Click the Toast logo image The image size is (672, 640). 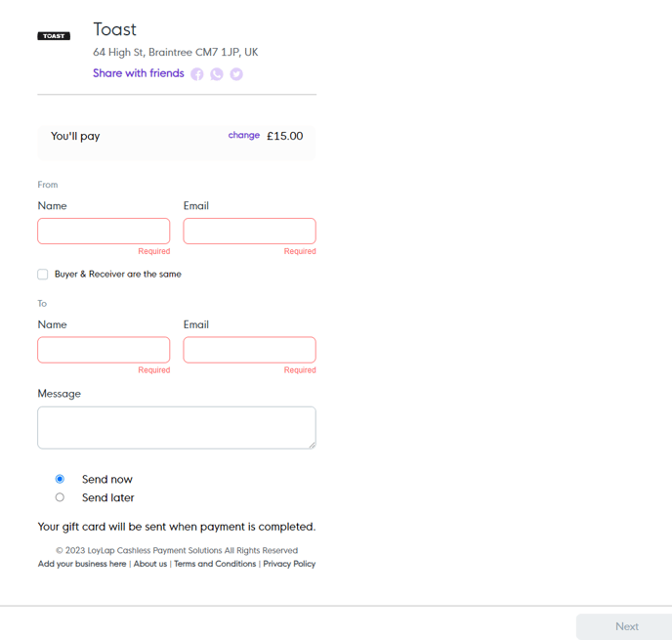(54, 36)
